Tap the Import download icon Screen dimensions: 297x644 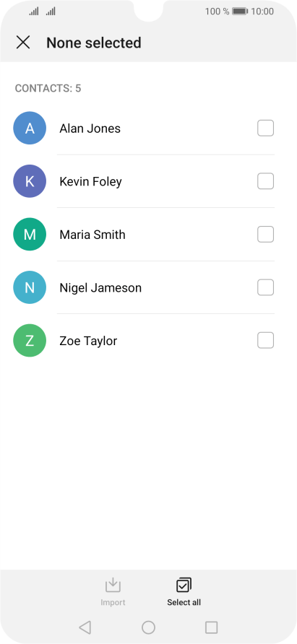pos(113,585)
